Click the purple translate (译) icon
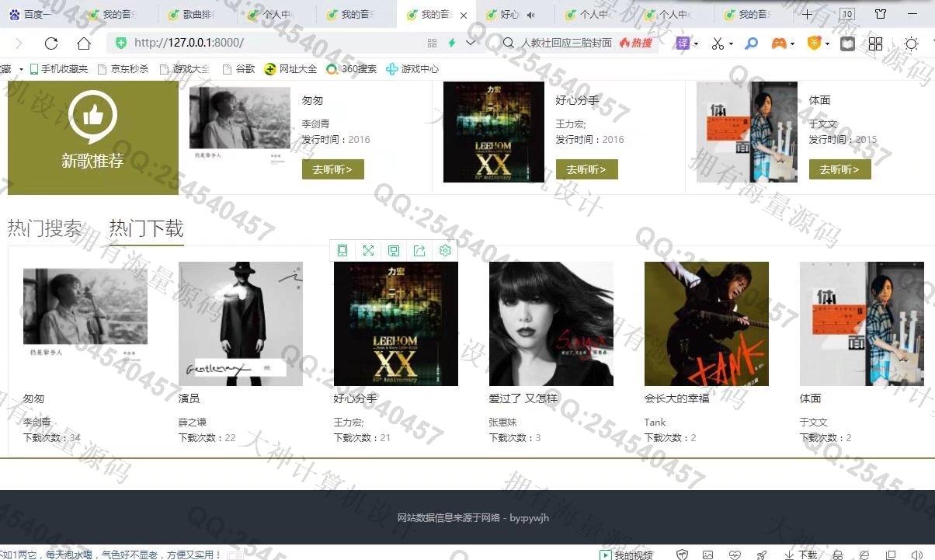Viewport: 935px width, 560px height. pos(683,43)
